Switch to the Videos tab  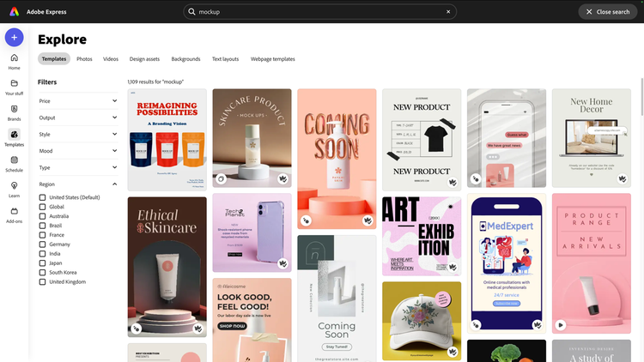pos(111,58)
